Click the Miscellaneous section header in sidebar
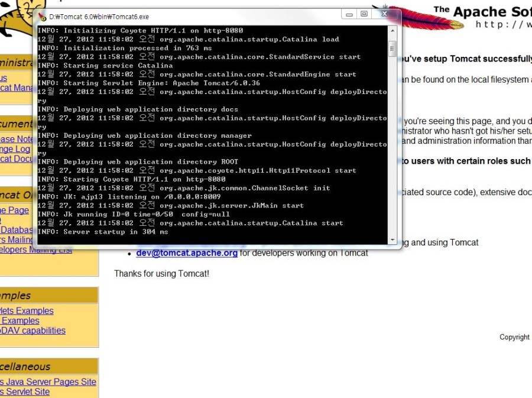 (x=49, y=367)
